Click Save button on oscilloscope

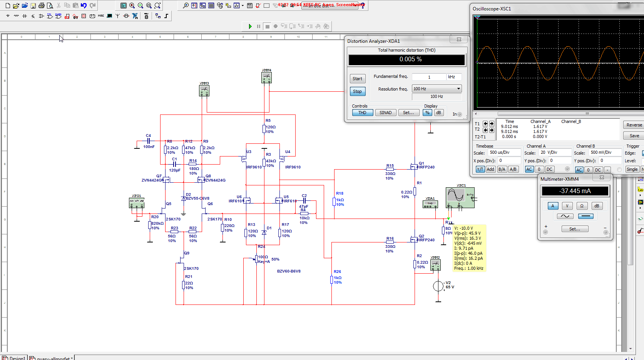[x=634, y=136]
